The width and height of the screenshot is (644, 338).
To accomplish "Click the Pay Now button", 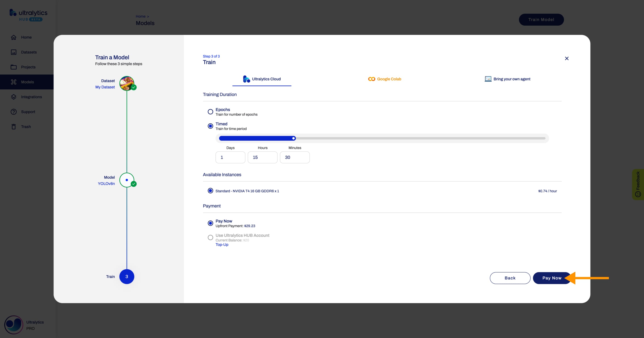I will click(552, 278).
